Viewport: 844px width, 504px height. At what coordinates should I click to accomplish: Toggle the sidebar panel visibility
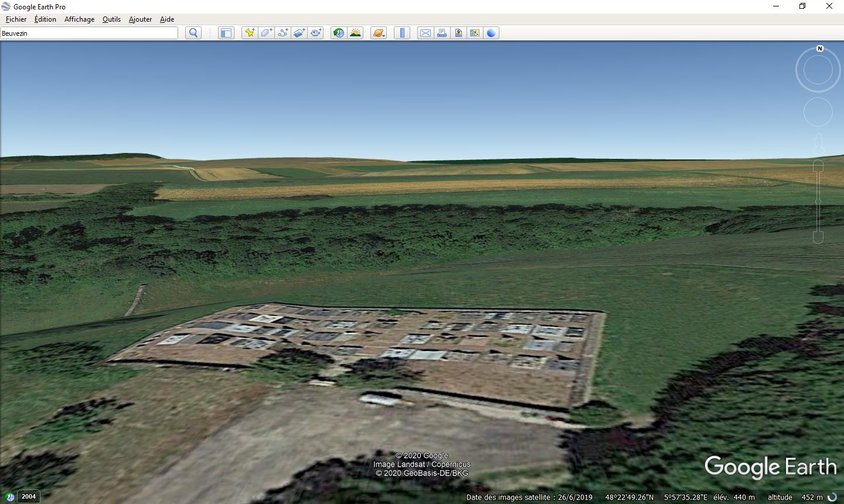[x=226, y=33]
